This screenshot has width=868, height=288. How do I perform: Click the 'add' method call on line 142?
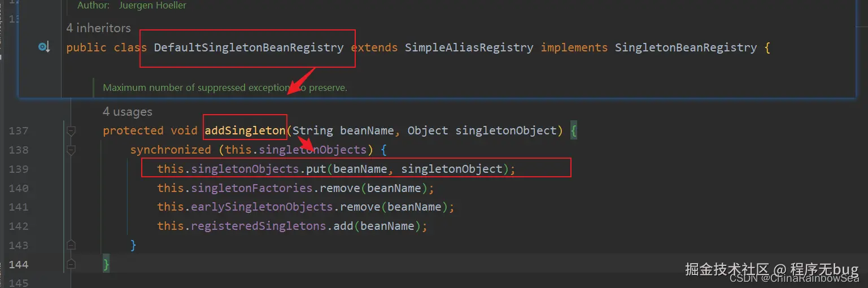[x=343, y=226]
